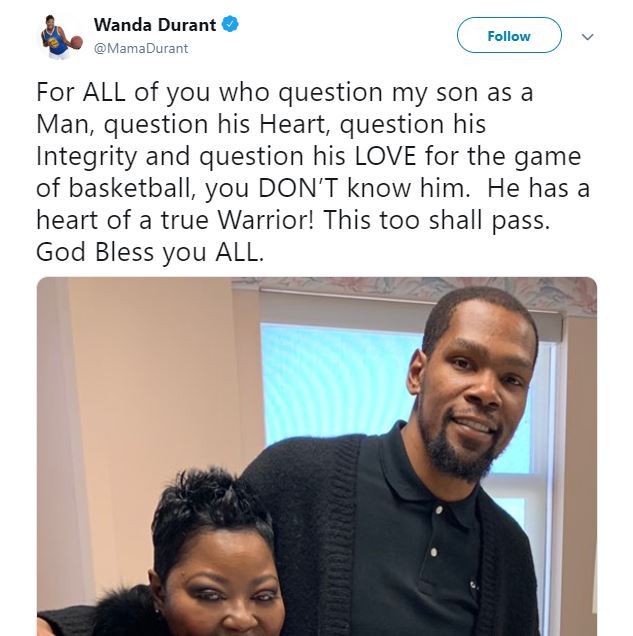Viewport: 633px width, 636px height.
Task: Open the Wanda Durant name link
Action: click(x=155, y=25)
